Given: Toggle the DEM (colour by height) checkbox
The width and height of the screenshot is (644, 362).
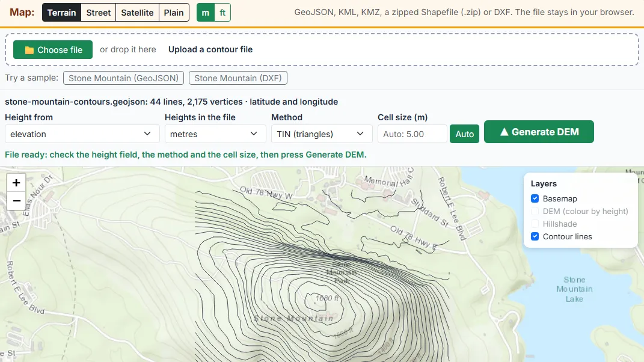Looking at the screenshot, I should [x=535, y=211].
